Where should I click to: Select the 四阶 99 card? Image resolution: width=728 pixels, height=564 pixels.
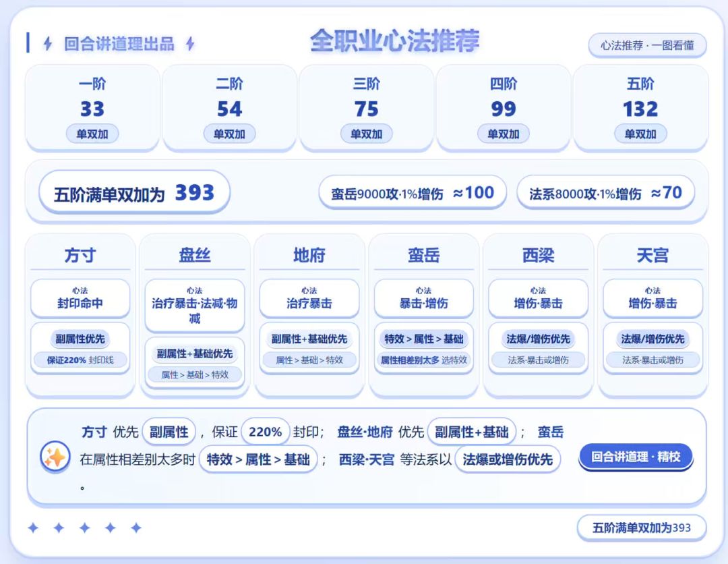pos(504,108)
